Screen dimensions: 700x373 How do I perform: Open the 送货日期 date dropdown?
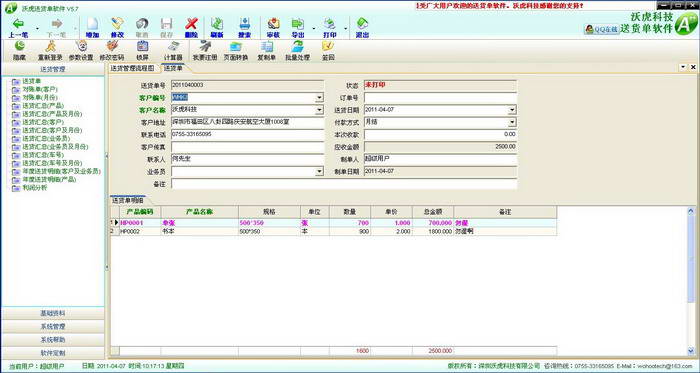click(x=512, y=110)
